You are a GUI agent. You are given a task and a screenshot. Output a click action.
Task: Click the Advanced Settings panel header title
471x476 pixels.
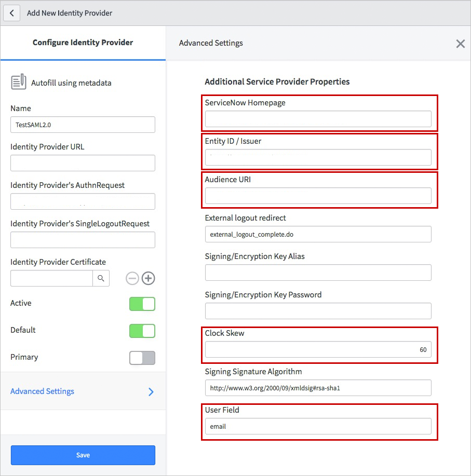pos(211,43)
